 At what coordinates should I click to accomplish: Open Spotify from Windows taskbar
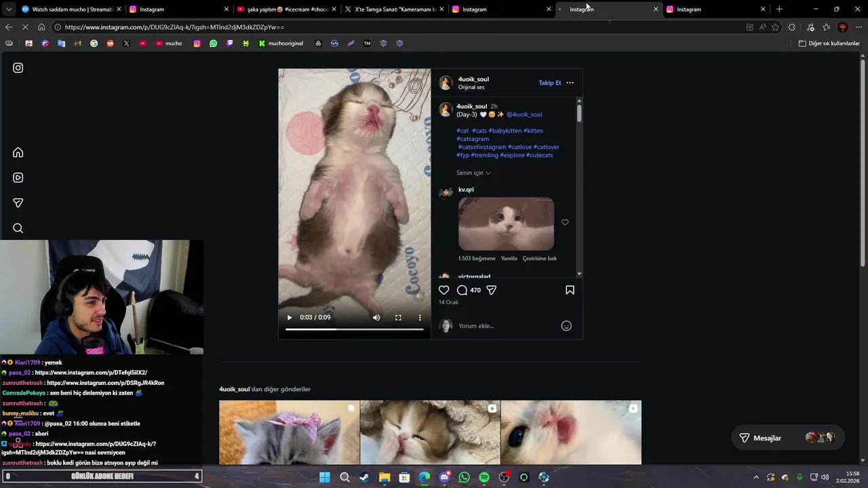click(484, 477)
